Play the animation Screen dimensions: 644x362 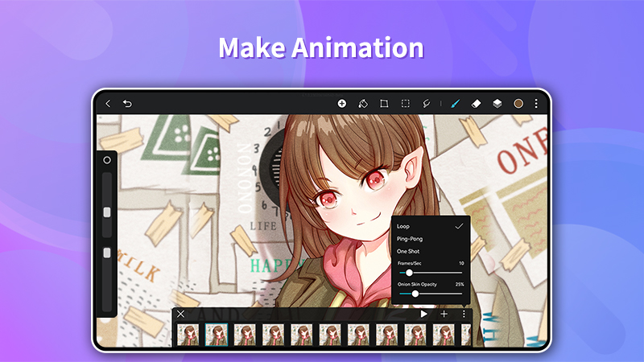(424, 314)
